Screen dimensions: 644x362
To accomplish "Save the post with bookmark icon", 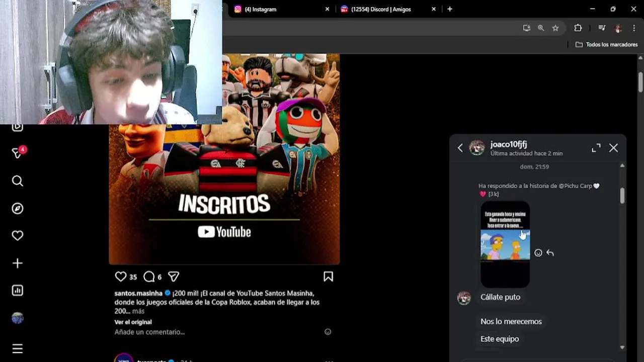I will click(328, 277).
